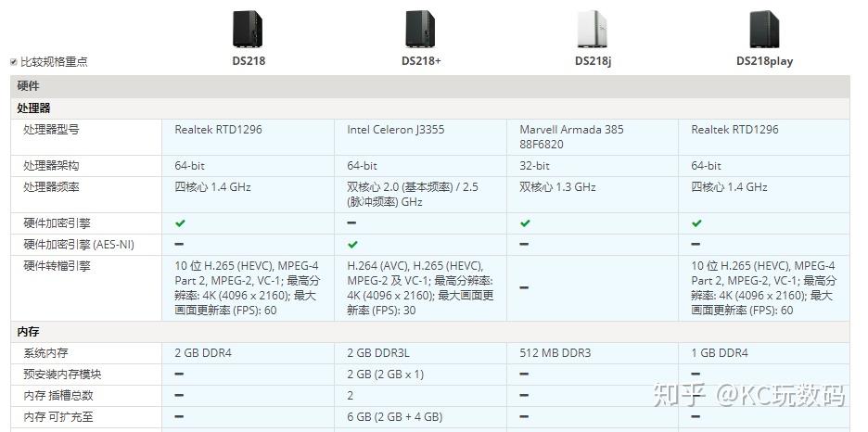This screenshot has height=432, width=868.
Task: Follow the DS218 model name link
Action: point(249,61)
